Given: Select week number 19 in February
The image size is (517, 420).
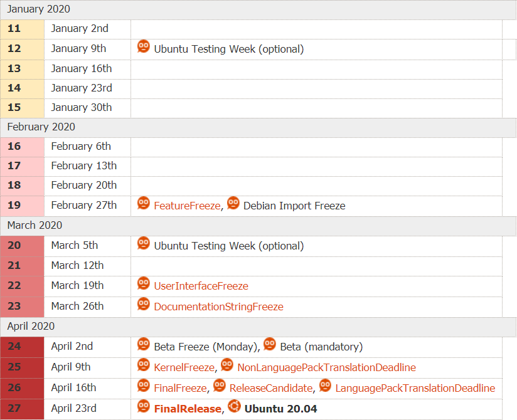Looking at the screenshot, I should [x=14, y=205].
